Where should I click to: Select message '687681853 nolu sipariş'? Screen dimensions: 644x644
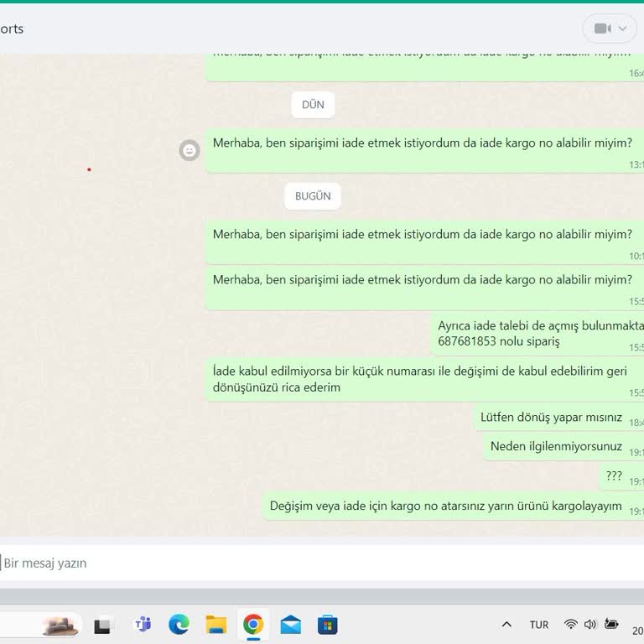[x=538, y=334]
